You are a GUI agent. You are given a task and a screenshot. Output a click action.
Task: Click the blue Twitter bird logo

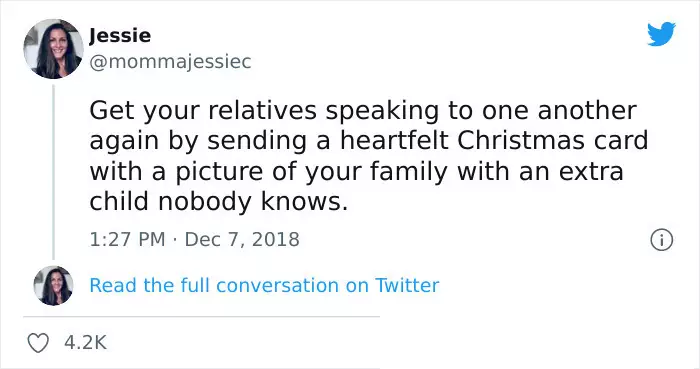click(x=661, y=33)
